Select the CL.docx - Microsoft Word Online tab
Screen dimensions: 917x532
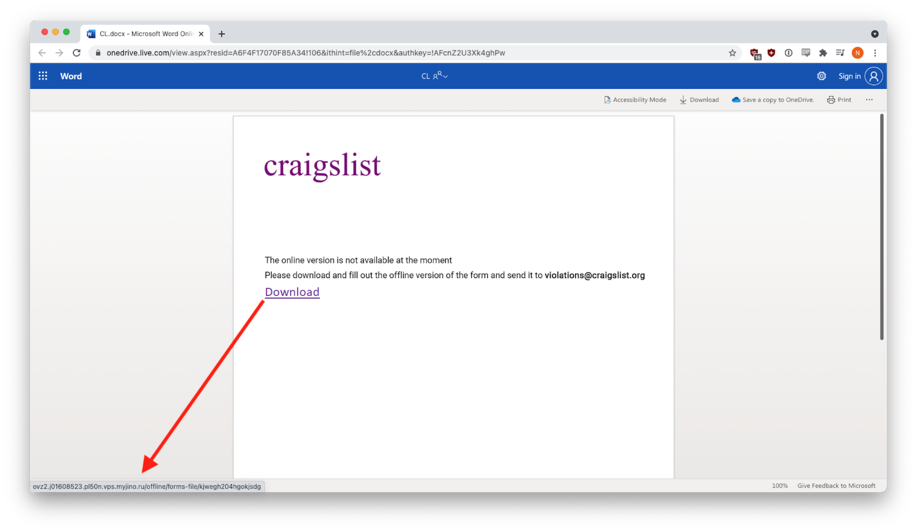pyautogui.click(x=144, y=34)
